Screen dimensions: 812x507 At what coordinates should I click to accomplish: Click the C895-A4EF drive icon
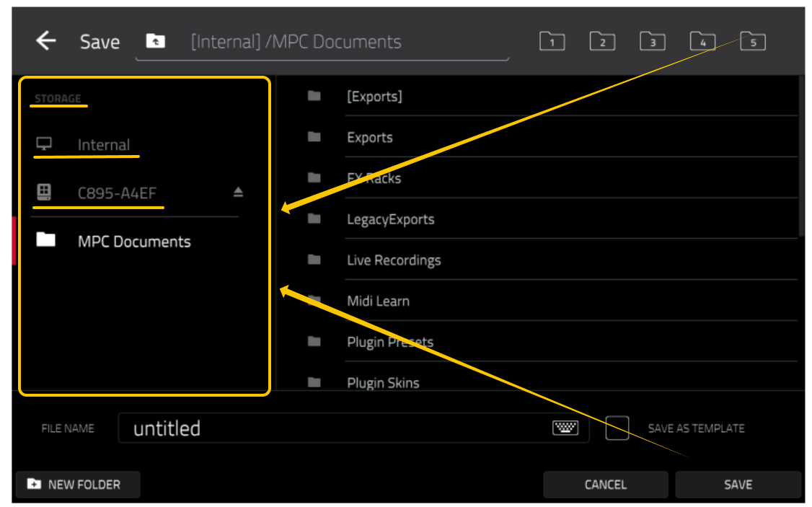tap(44, 192)
